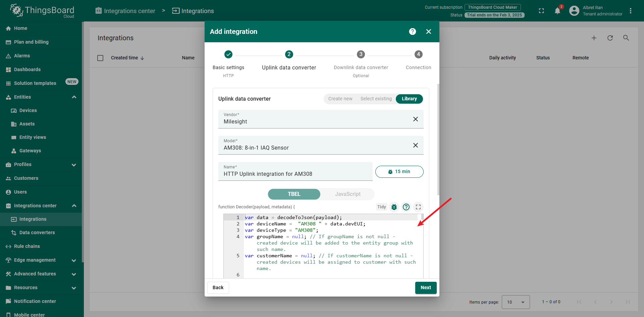Viewport: 644px width, 317px height.
Task: Clear the Model field AM308
Action: 416,145
